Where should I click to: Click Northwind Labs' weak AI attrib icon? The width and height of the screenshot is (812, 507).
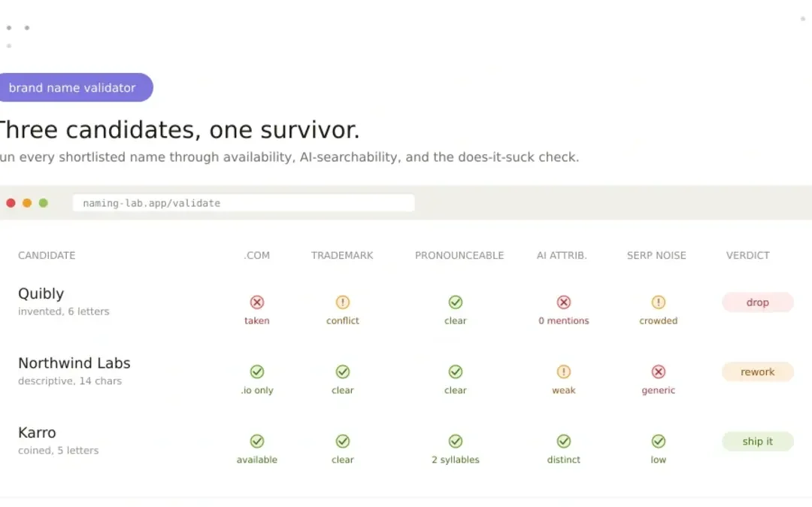coord(563,372)
